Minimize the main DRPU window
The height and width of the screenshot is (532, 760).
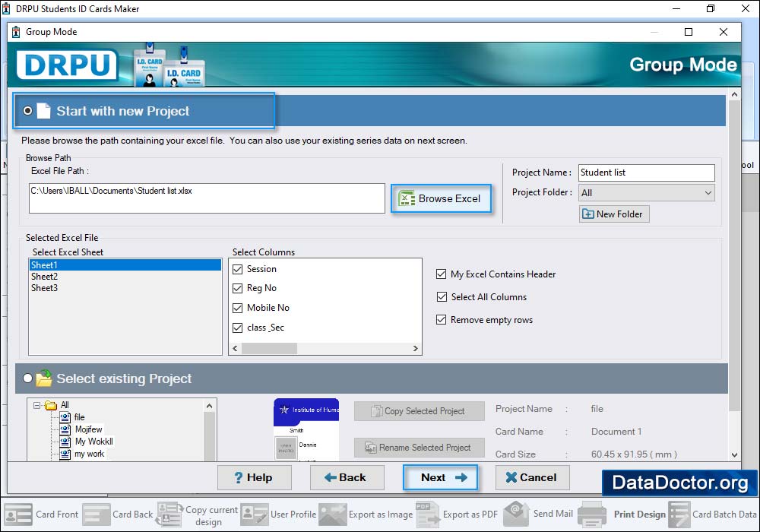(x=676, y=8)
